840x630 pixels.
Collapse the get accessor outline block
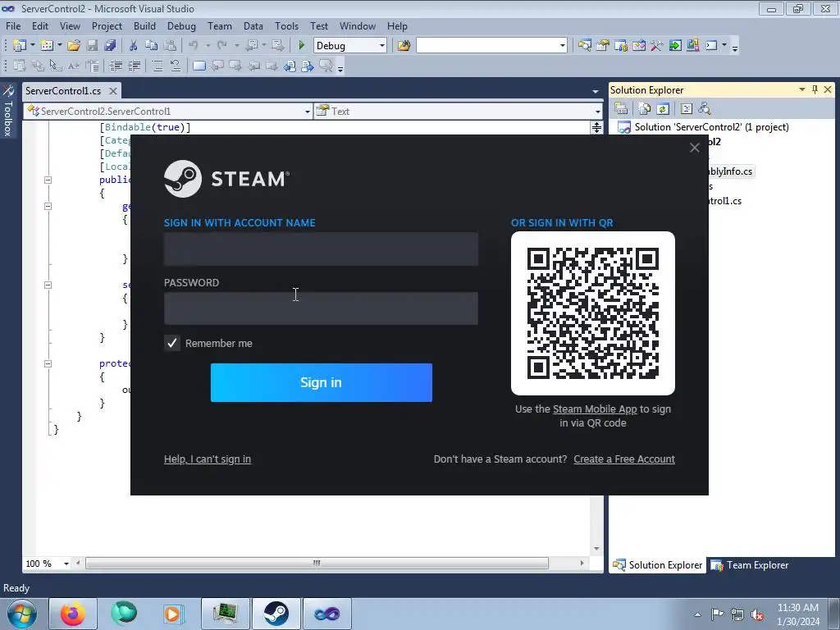pos(48,206)
